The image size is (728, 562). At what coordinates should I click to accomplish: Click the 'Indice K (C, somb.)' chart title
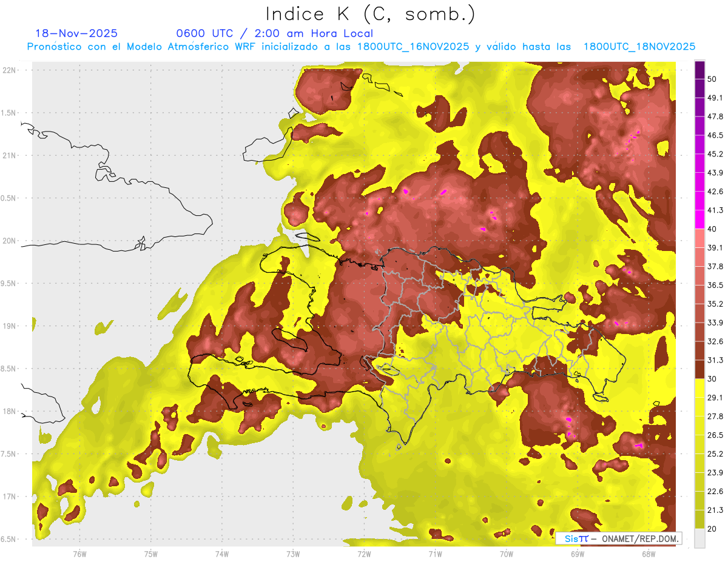[371, 14]
